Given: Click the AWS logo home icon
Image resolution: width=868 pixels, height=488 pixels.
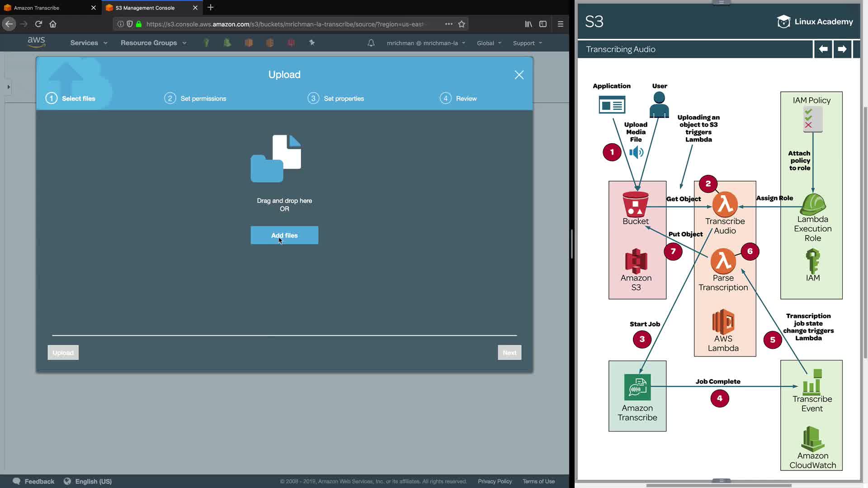Looking at the screenshot, I should coord(36,42).
